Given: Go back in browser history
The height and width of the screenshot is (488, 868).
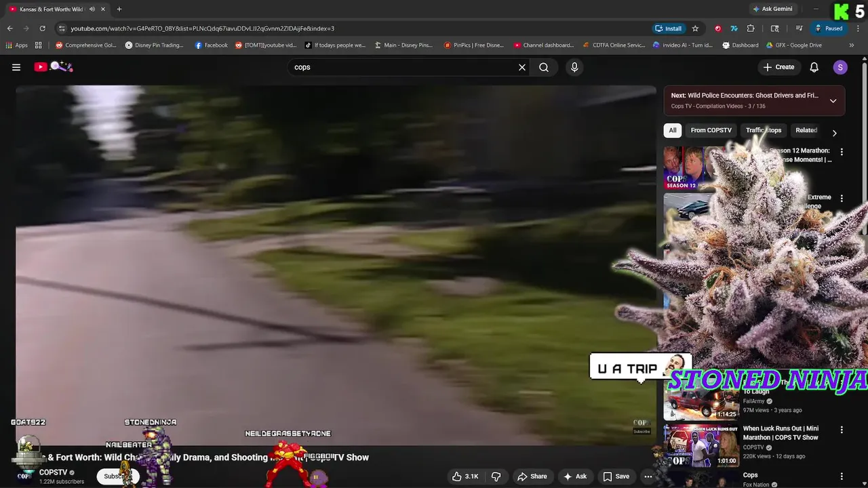Looking at the screenshot, I should pos(9,28).
